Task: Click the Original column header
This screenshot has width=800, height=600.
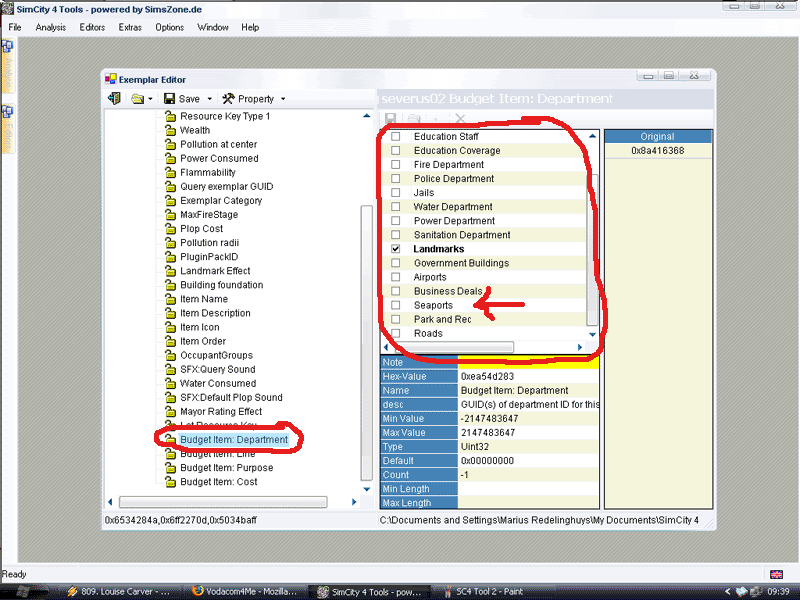Action: 658,137
